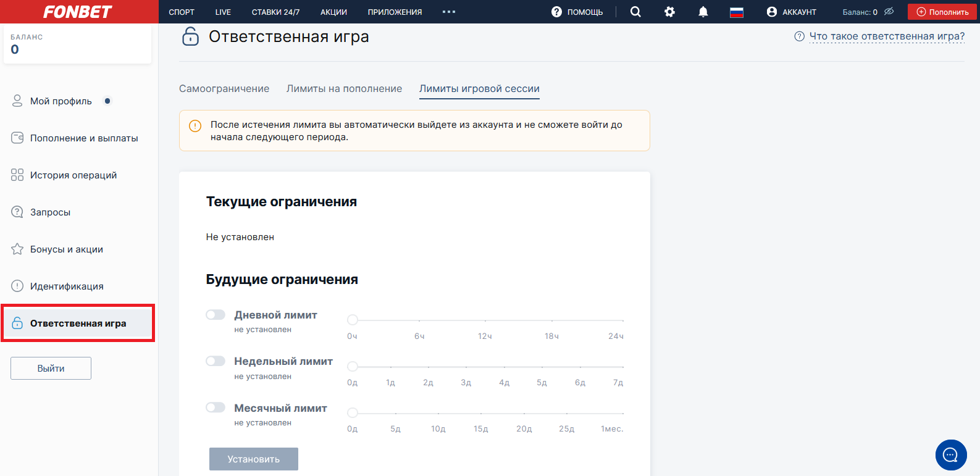The width and height of the screenshot is (980, 476).
Task: Open the ПРИЛОЖЕНИЯ menu item
Action: point(395,12)
